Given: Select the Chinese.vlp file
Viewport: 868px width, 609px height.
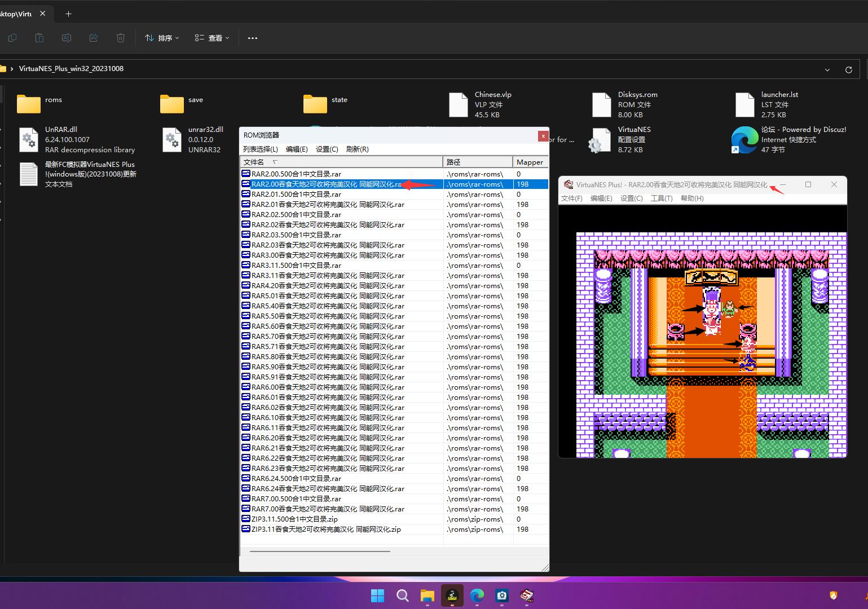Looking at the screenshot, I should [x=481, y=104].
